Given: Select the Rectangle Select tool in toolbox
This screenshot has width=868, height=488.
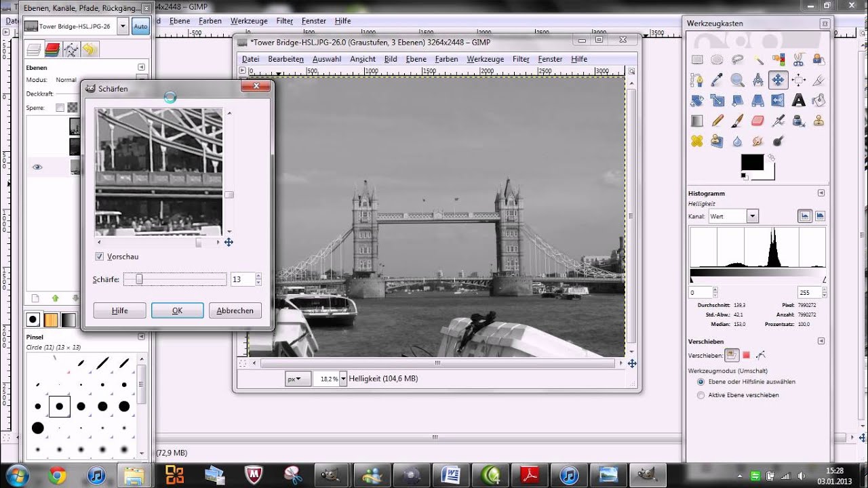Looking at the screenshot, I should coord(696,60).
